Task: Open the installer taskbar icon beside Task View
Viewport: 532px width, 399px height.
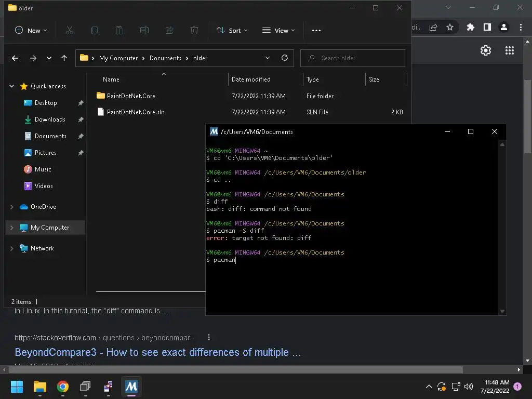Action: pyautogui.click(x=108, y=387)
